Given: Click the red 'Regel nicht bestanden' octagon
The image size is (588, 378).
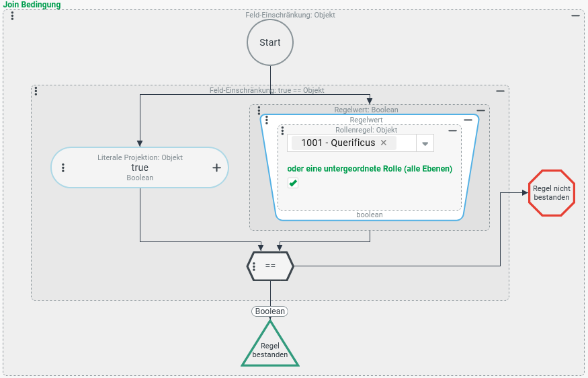Looking at the screenshot, I should (x=552, y=193).
